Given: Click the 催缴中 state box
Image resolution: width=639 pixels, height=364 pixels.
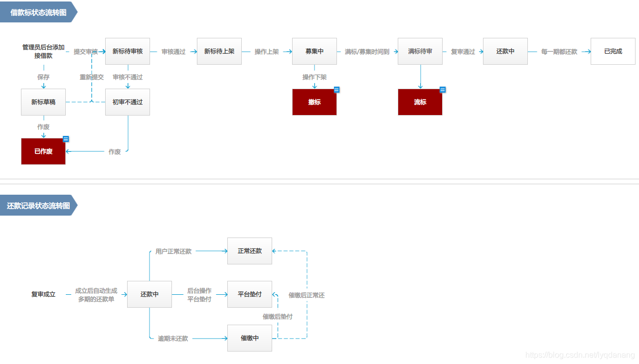Looking at the screenshot, I should click(250, 338).
